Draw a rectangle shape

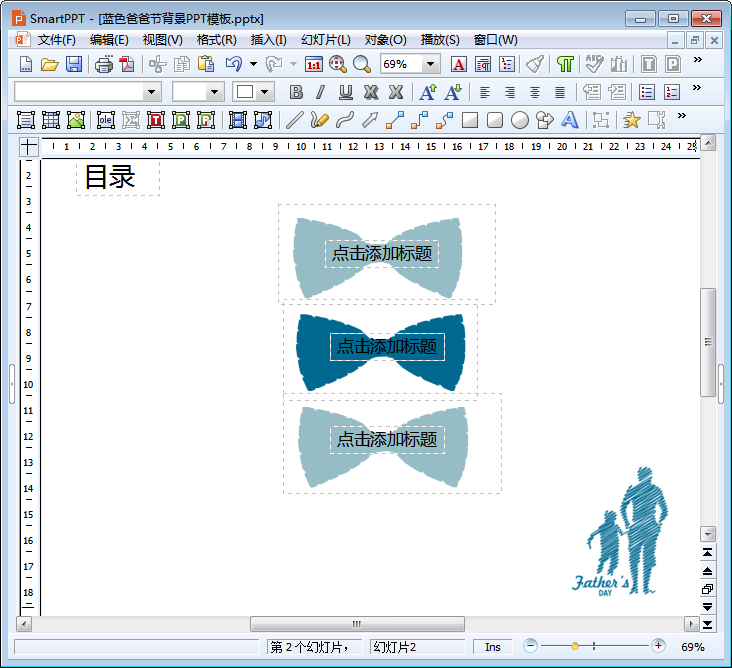point(470,120)
